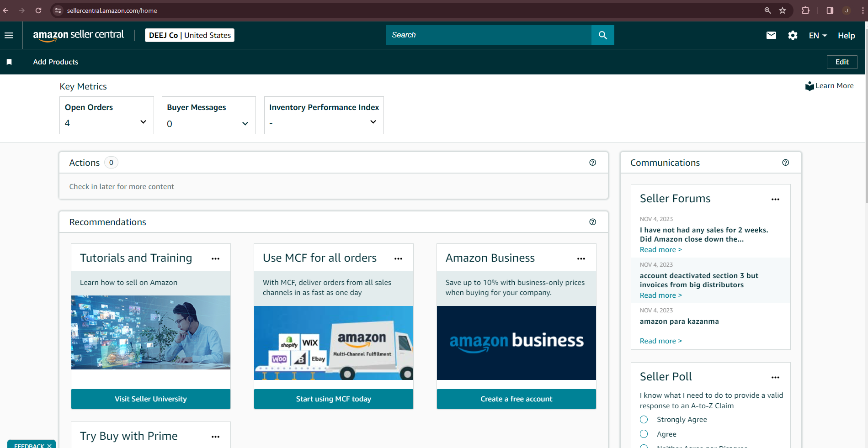The width and height of the screenshot is (868, 448).
Task: Toggle the browser side panel icon
Action: click(x=830, y=11)
